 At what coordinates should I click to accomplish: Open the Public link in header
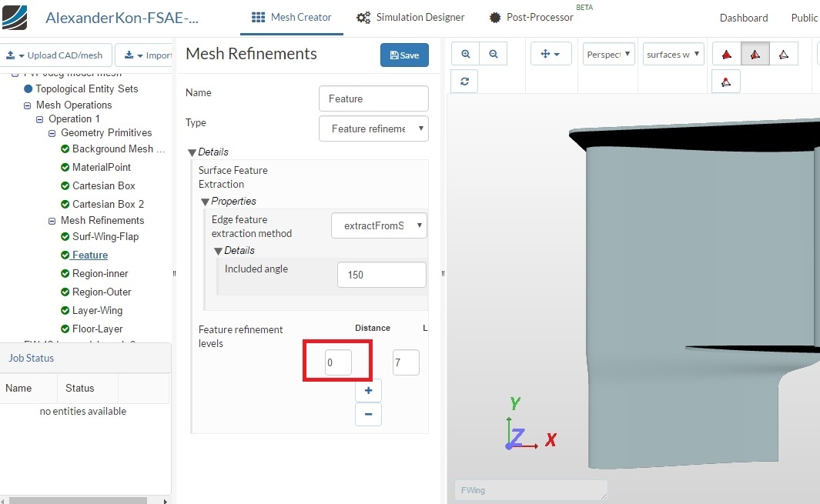click(x=805, y=18)
